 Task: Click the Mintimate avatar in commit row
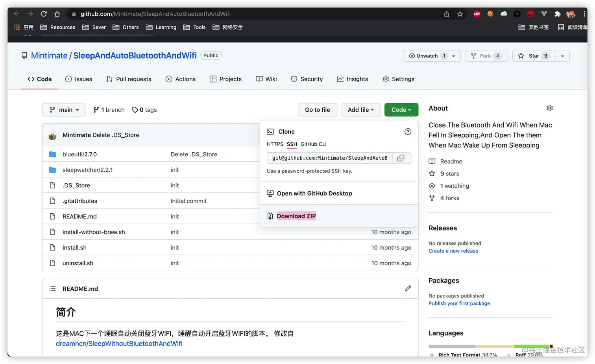pyautogui.click(x=53, y=135)
